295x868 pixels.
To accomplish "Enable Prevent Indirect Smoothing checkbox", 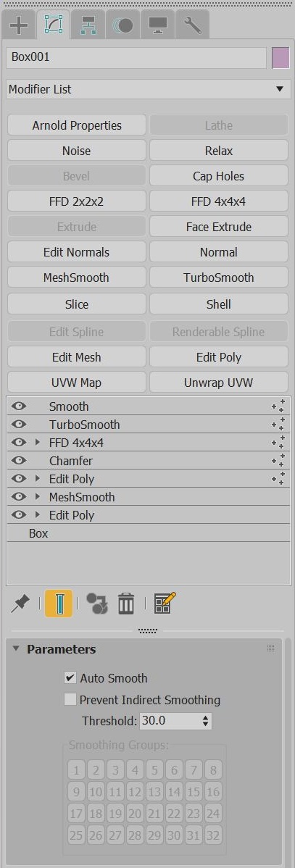I will click(70, 700).
